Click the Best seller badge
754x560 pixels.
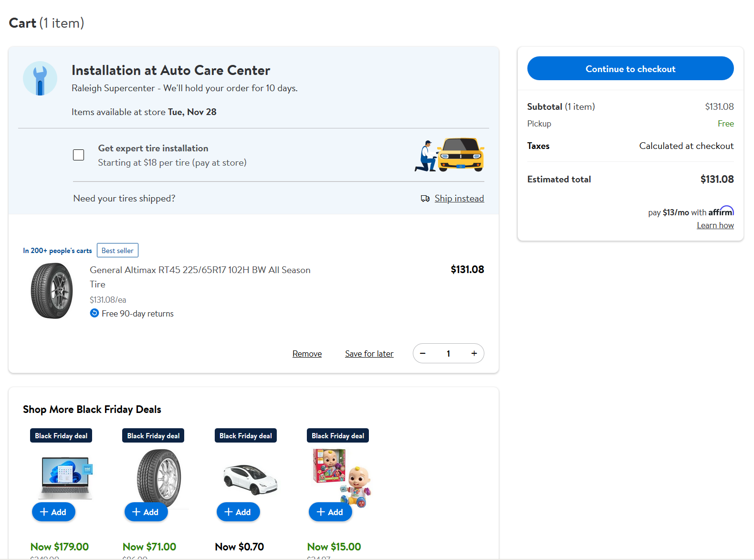point(117,251)
